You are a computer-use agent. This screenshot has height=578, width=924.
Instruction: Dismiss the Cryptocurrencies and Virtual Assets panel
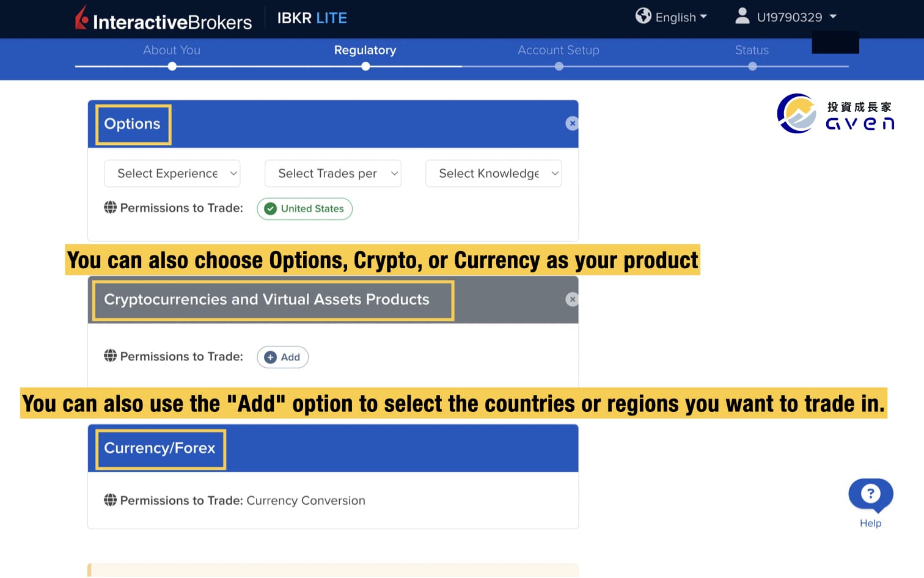pos(572,299)
